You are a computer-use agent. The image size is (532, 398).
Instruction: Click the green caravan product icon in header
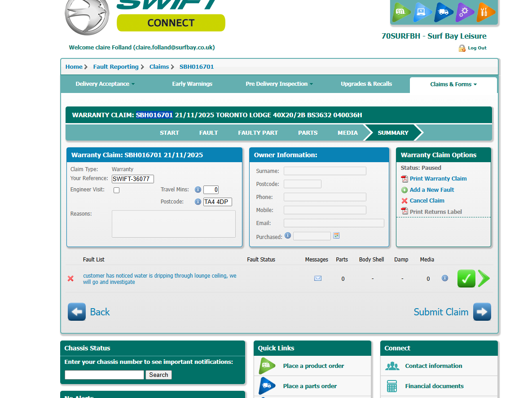tap(401, 12)
